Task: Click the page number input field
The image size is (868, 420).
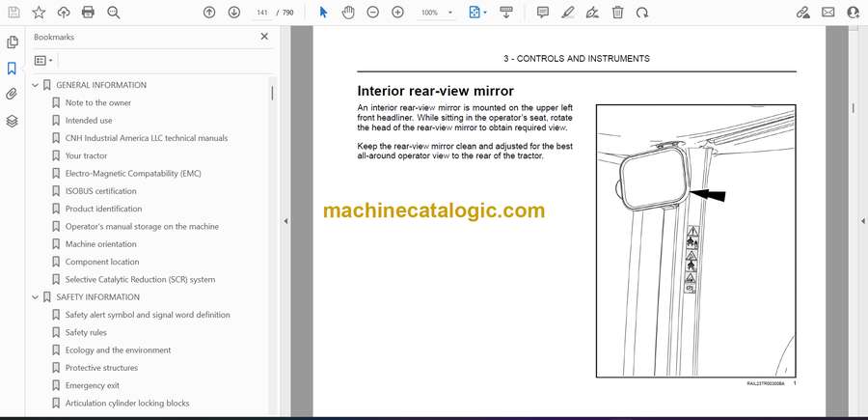Action: click(261, 13)
